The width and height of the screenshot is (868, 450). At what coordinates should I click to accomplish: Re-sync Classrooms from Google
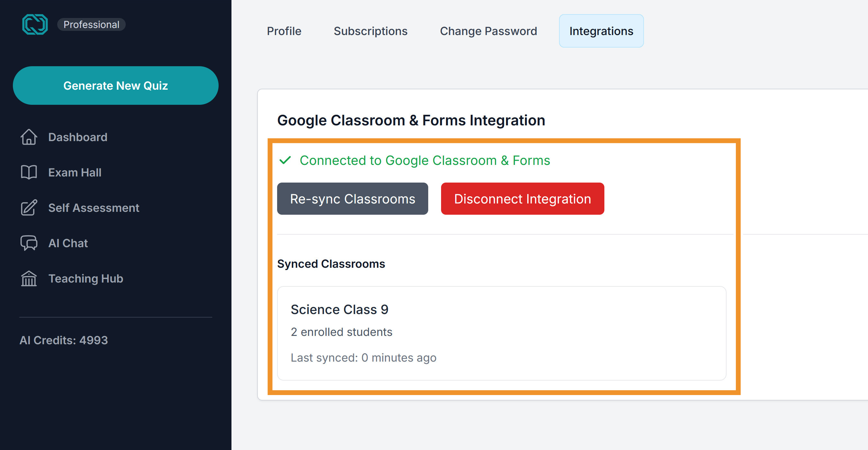click(x=352, y=199)
